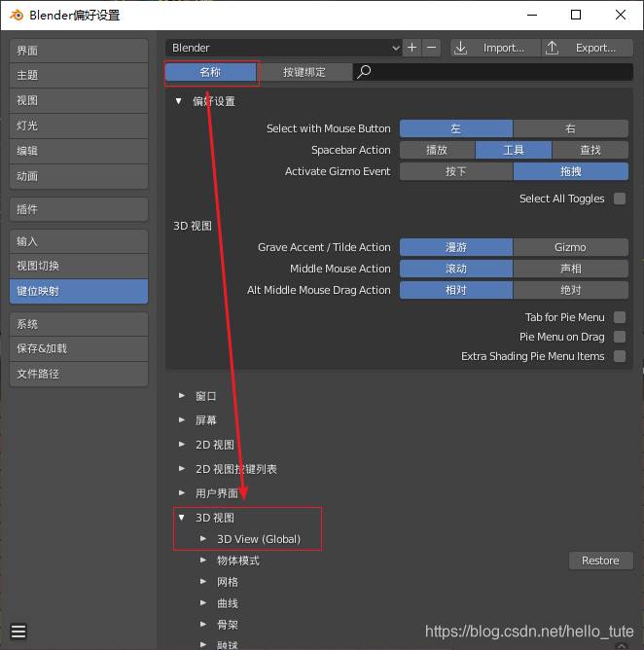Restore 3D 视图 keymap defaults

[x=600, y=560]
